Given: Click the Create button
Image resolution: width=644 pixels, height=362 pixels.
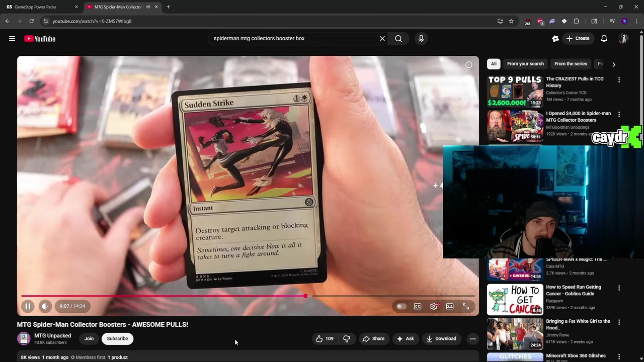Looking at the screenshot, I should [x=578, y=39].
